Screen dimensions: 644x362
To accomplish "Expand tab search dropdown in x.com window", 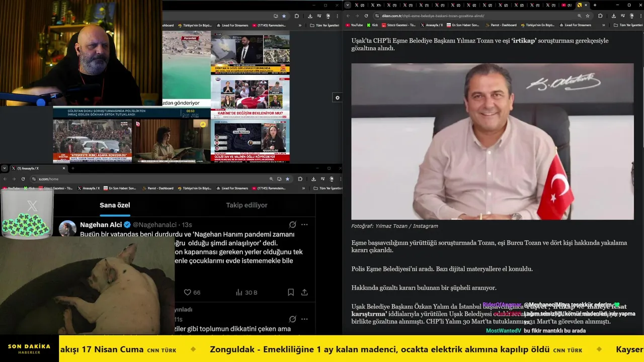I will click(5, 168).
